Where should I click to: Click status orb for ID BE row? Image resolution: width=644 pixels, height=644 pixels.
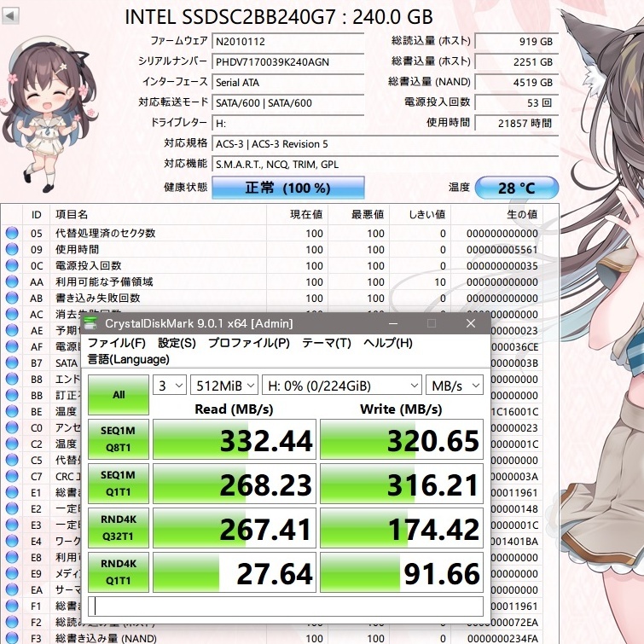tap(12, 411)
